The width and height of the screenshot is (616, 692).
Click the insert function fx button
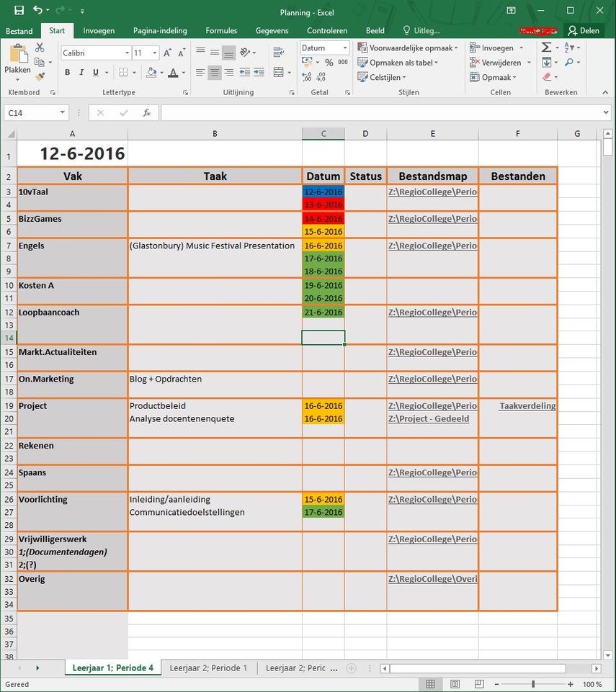click(146, 113)
